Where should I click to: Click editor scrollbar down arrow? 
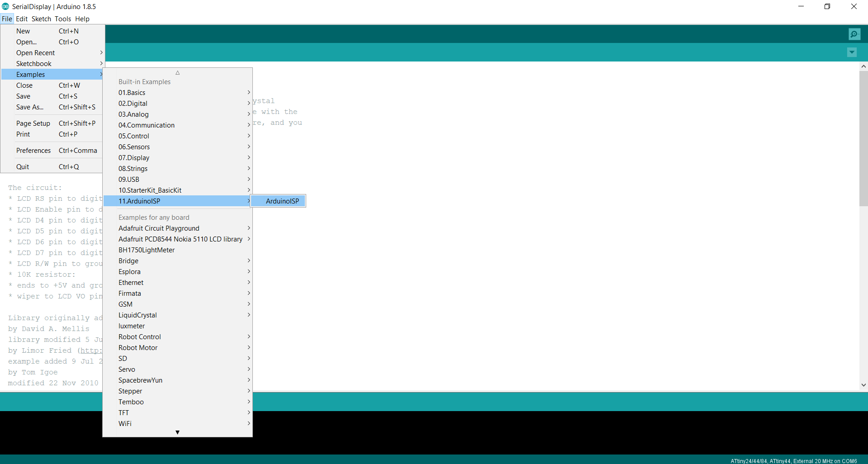(x=863, y=385)
